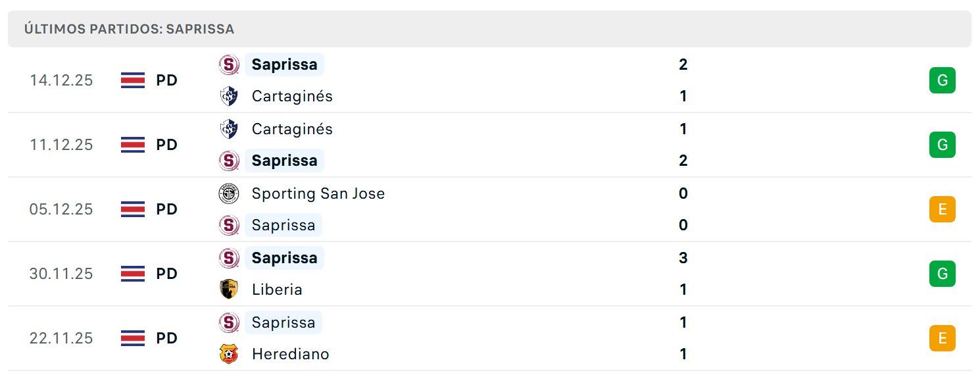This screenshot has height=379, width=980.
Task: Open the Heredian team name link
Action: coord(291,354)
